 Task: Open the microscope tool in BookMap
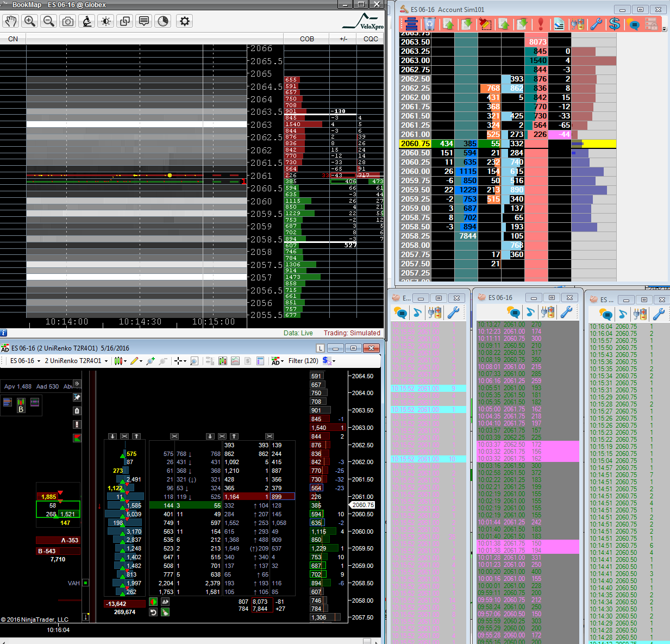point(87,21)
